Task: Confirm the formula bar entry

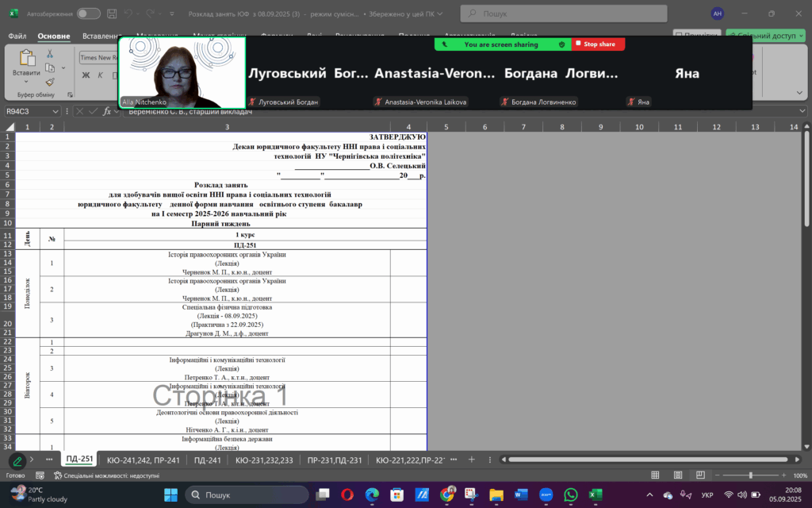Action: click(x=94, y=111)
